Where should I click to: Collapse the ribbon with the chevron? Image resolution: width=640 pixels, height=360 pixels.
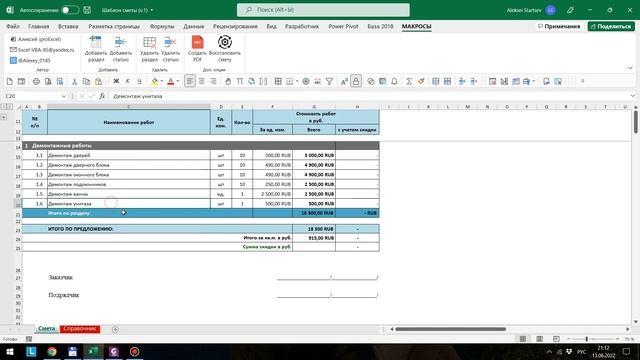click(x=630, y=68)
